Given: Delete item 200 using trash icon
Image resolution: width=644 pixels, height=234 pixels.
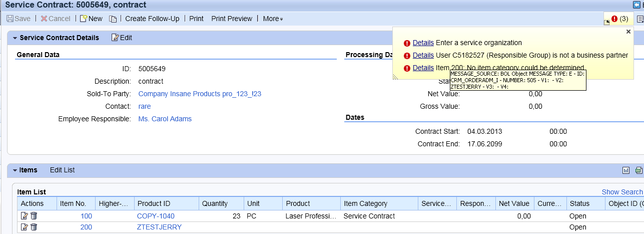Looking at the screenshot, I should click(34, 227).
